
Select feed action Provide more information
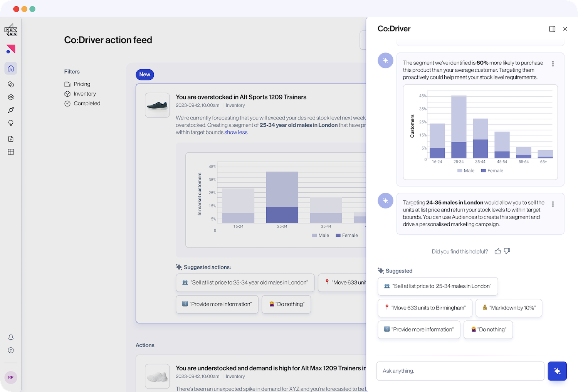(x=217, y=304)
